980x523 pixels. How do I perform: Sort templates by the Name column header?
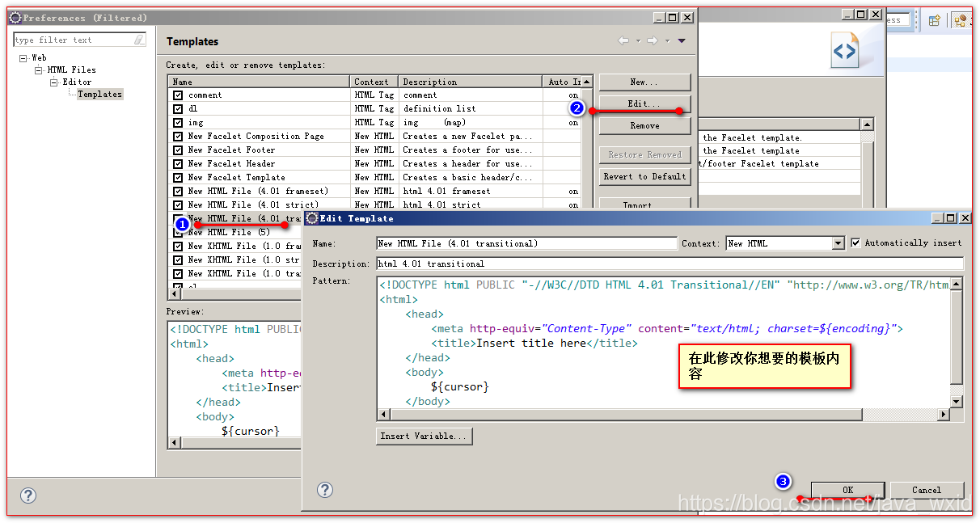(x=259, y=82)
